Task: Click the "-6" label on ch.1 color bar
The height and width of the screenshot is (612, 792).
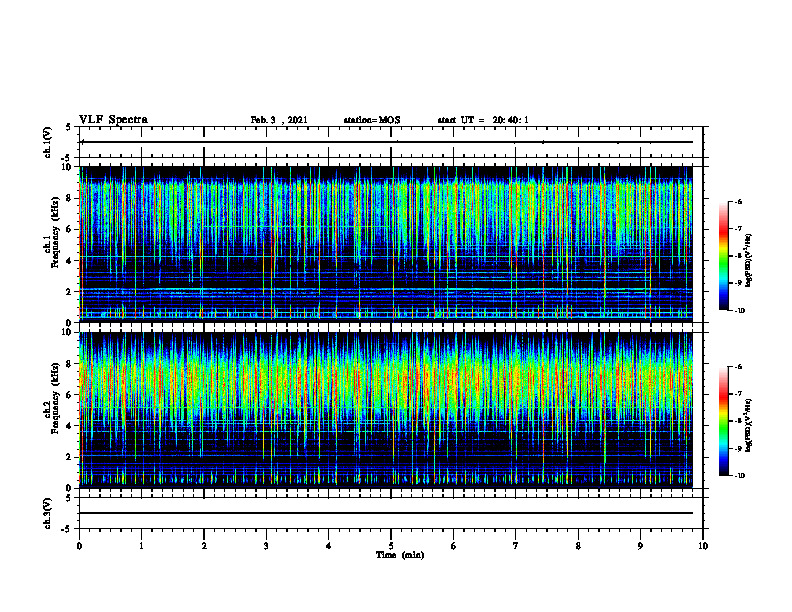Action: coord(739,202)
